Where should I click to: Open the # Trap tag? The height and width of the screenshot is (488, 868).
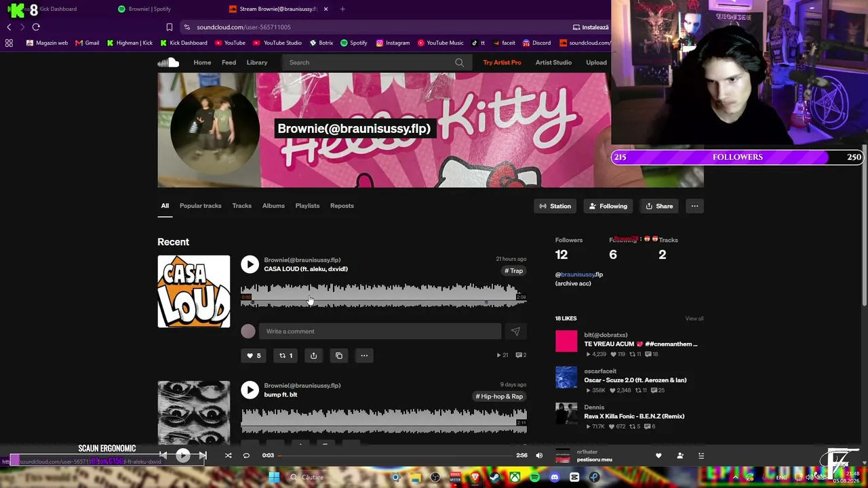(514, 271)
